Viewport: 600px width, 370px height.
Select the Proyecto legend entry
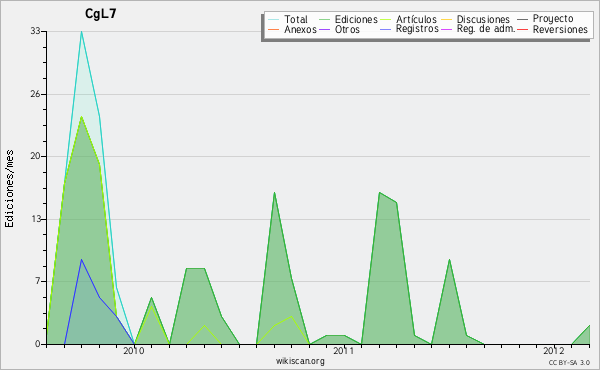(545, 19)
